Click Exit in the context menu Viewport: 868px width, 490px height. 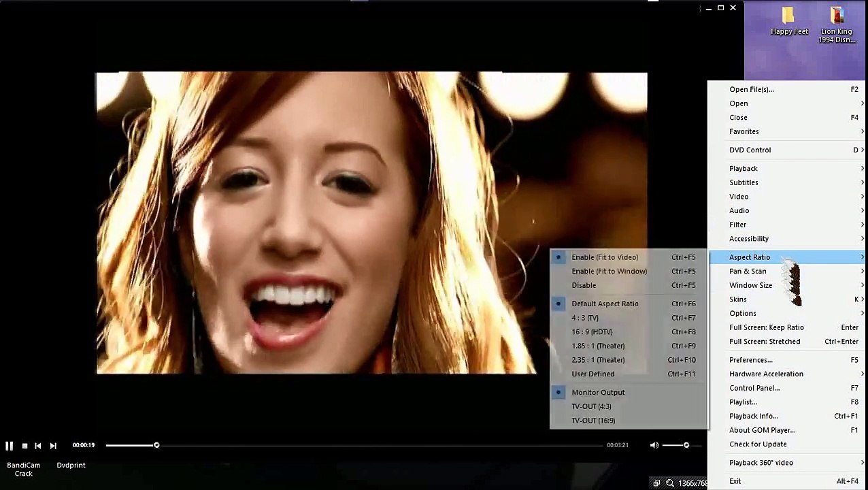pyautogui.click(x=788, y=481)
